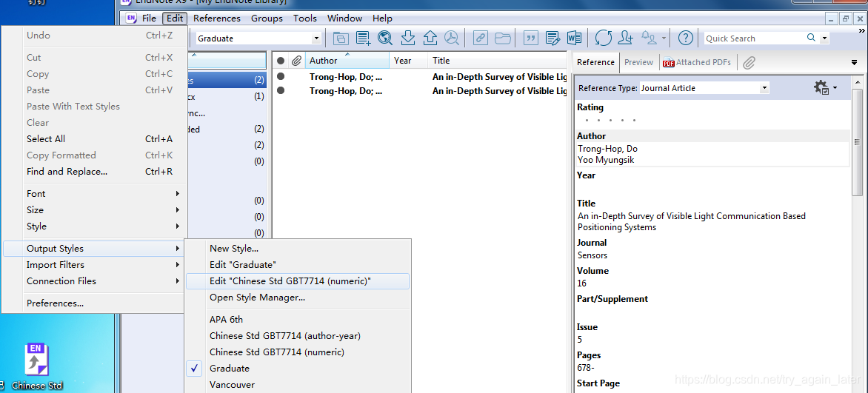The width and height of the screenshot is (868, 393).
Task: Click the Share Library person-plus icon
Action: (x=626, y=38)
